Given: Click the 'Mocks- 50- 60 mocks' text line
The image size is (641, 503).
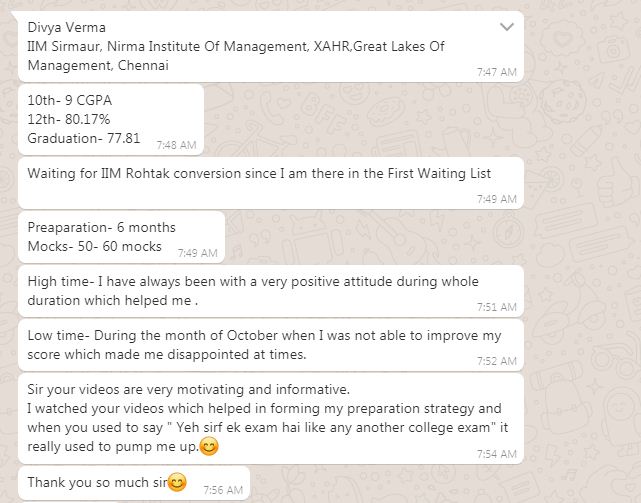Looking at the screenshot, I should 94,246.
